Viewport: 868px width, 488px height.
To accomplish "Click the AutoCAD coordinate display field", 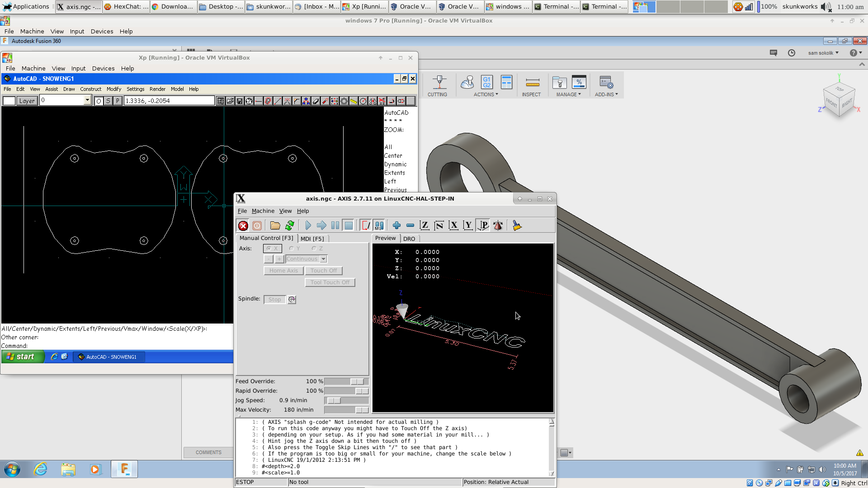I will pyautogui.click(x=169, y=100).
